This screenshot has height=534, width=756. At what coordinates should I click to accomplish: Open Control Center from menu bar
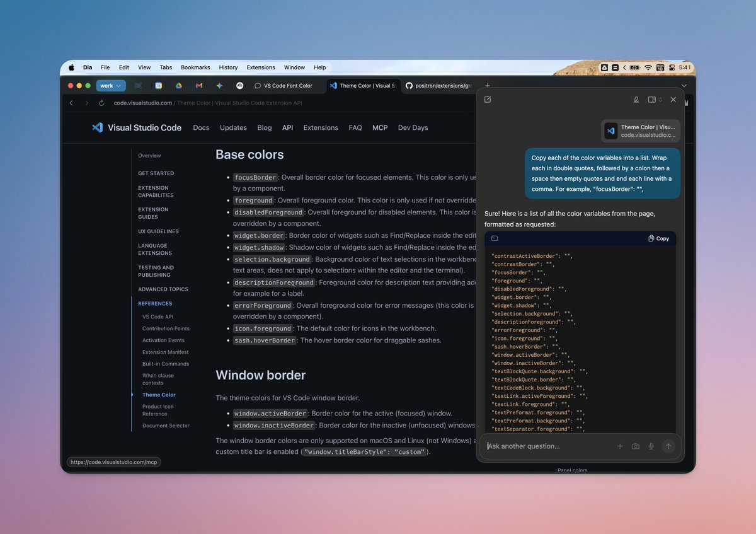pyautogui.click(x=672, y=67)
